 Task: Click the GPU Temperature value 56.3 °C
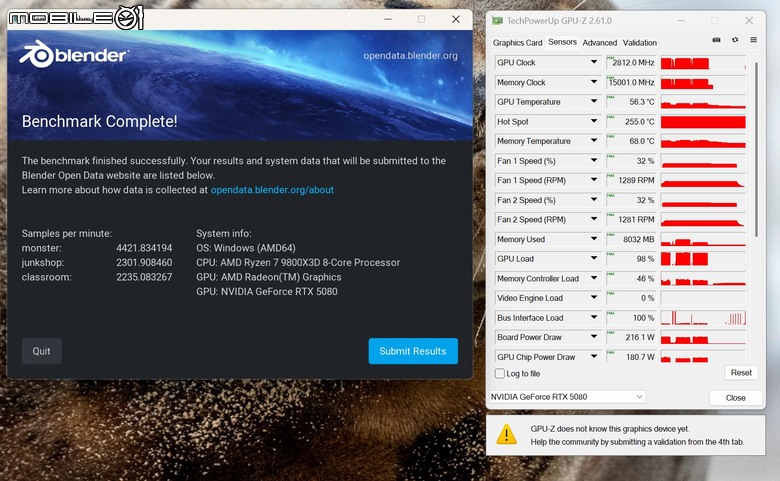pos(642,101)
